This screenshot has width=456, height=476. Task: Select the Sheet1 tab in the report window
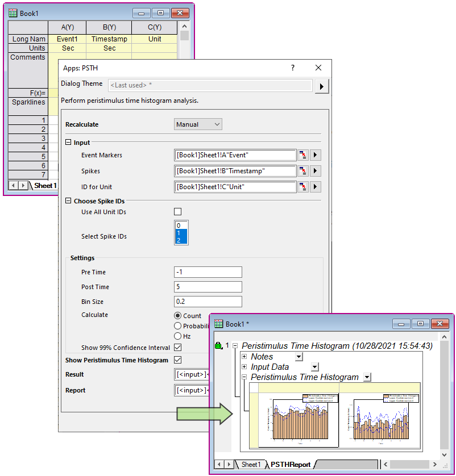tap(250, 464)
